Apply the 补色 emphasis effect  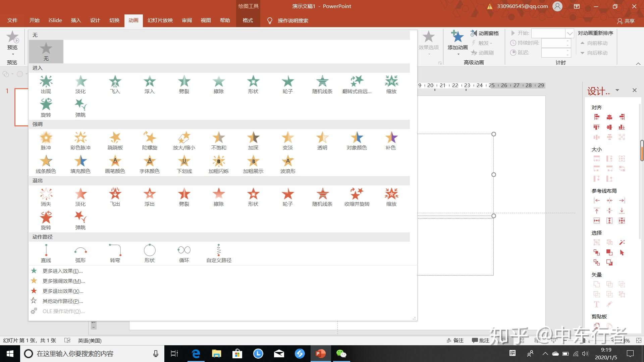(x=391, y=141)
